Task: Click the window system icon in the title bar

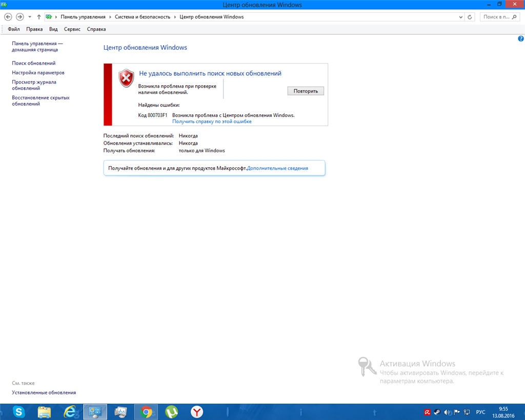Action: (x=4, y=4)
